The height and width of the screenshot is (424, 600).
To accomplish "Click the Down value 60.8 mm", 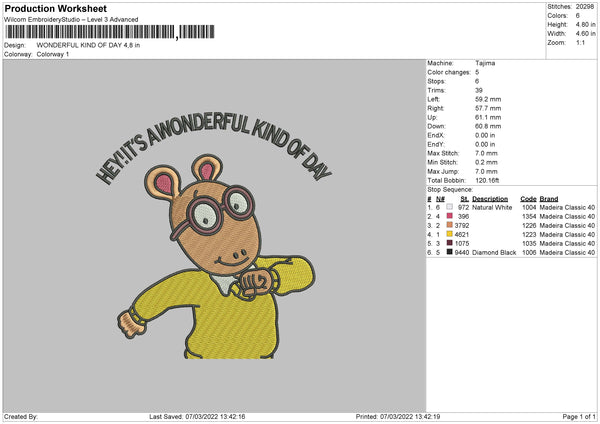I will click(488, 126).
